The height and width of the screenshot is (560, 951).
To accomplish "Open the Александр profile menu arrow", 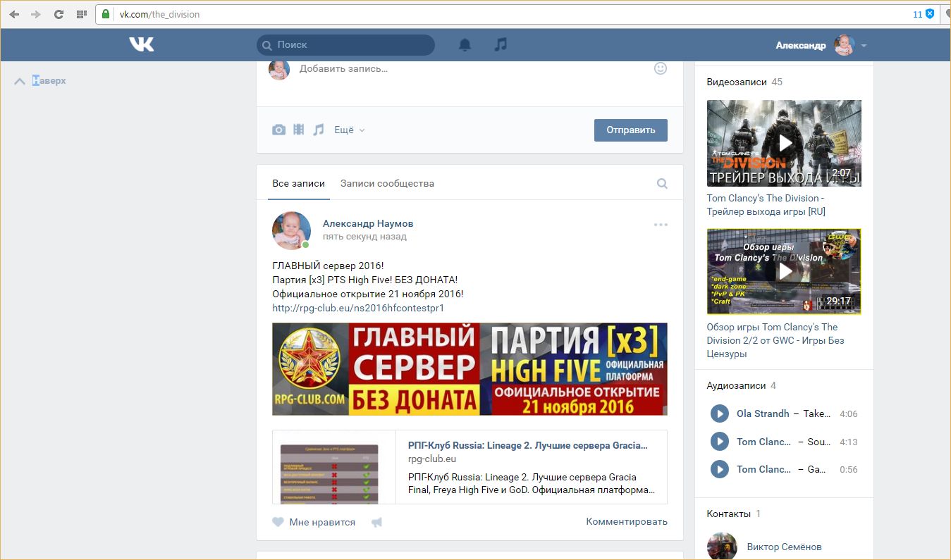I will 864,46.
